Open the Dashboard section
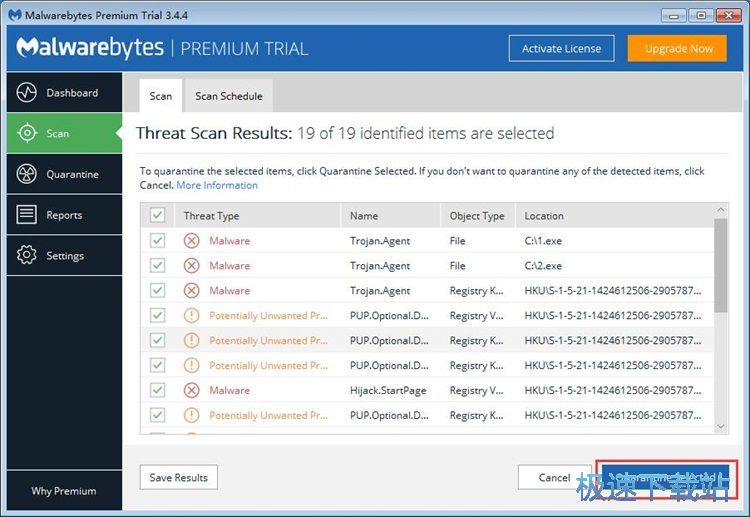This screenshot has height=517, width=750. tap(65, 92)
